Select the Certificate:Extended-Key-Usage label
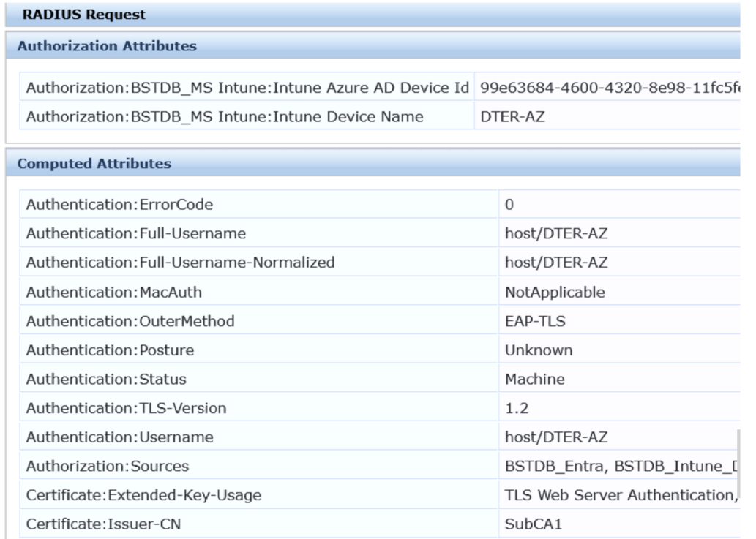This screenshot has height=539, width=756. [143, 495]
